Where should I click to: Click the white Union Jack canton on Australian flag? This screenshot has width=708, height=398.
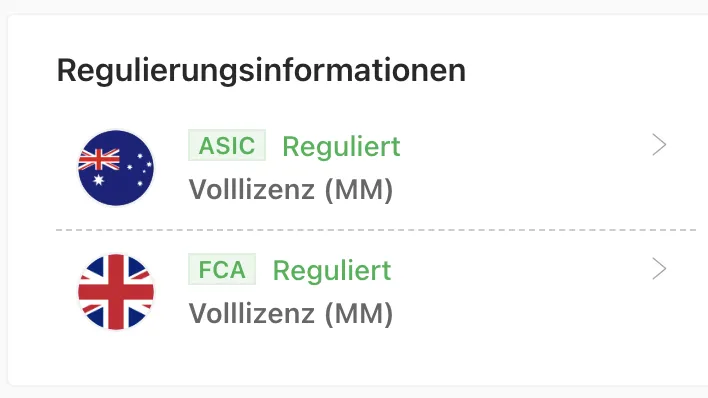click(99, 159)
